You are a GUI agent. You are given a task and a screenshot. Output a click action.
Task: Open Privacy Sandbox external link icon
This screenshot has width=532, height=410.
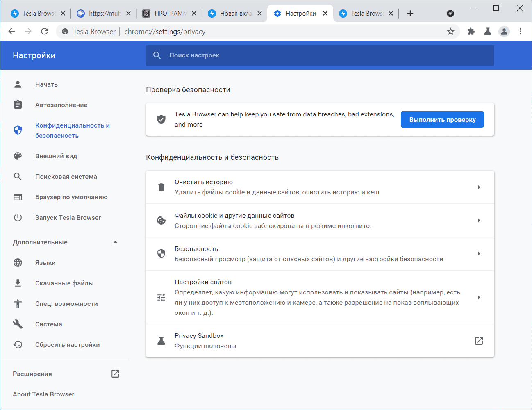pos(479,341)
